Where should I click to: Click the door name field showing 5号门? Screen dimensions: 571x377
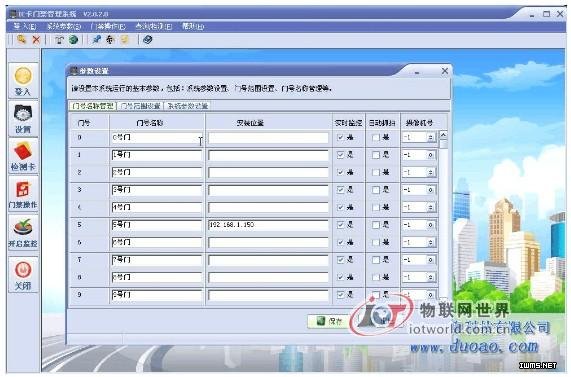tap(157, 225)
